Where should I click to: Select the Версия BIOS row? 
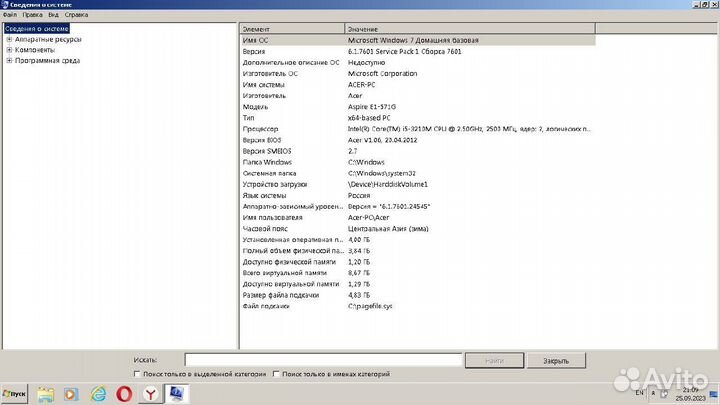pyautogui.click(x=418, y=140)
